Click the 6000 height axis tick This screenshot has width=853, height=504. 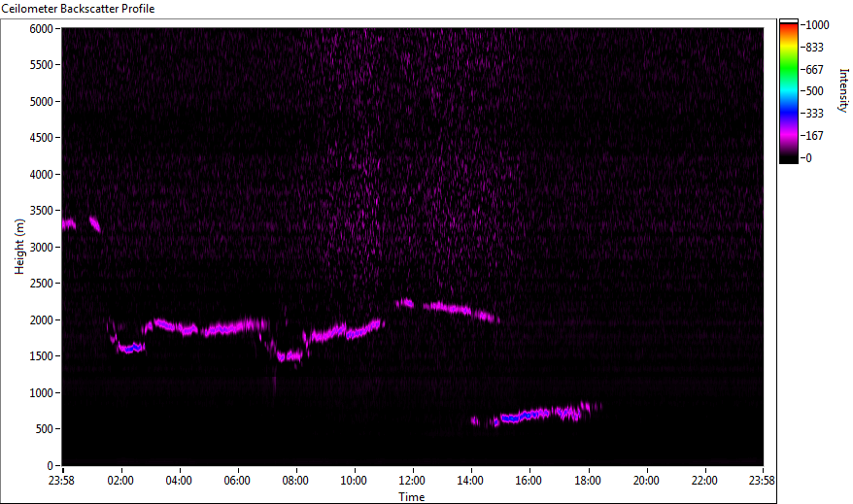point(42,29)
